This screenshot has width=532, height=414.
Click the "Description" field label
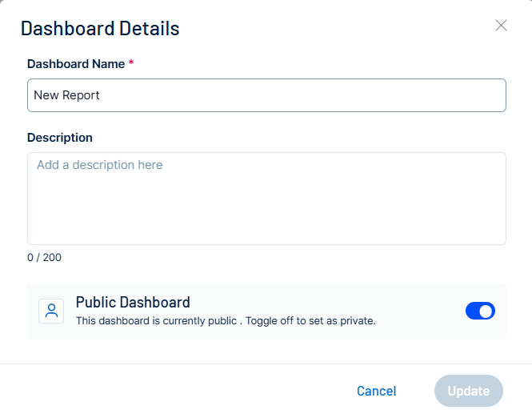(x=60, y=138)
